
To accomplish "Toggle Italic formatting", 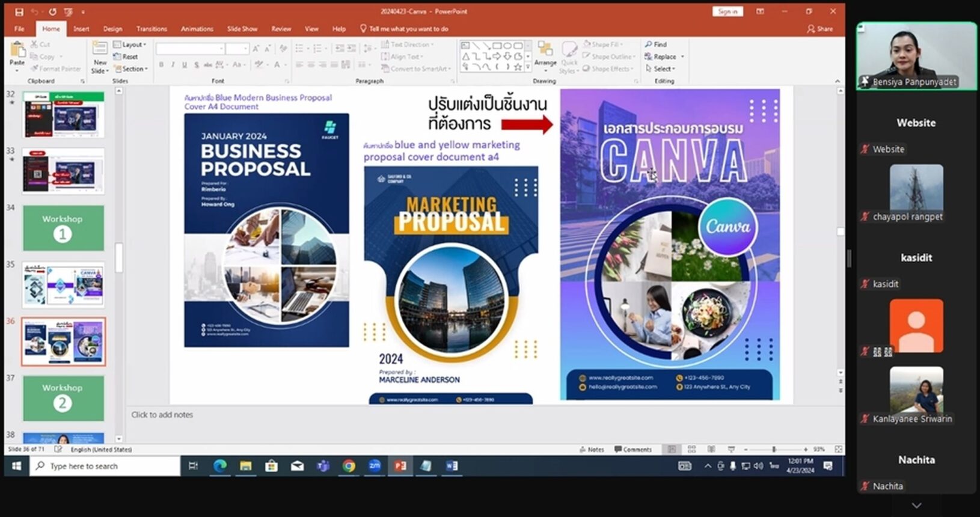I will point(173,64).
